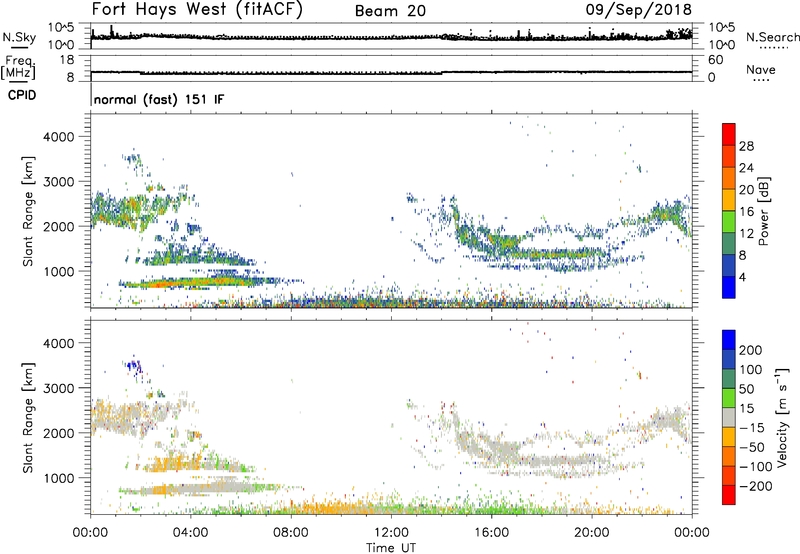Click the "N.Search" legend label
Screen dimensions: 800x554
pos(772,37)
